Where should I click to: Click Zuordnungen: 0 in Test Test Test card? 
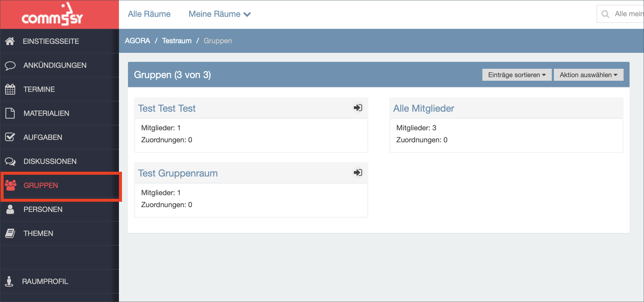point(166,140)
